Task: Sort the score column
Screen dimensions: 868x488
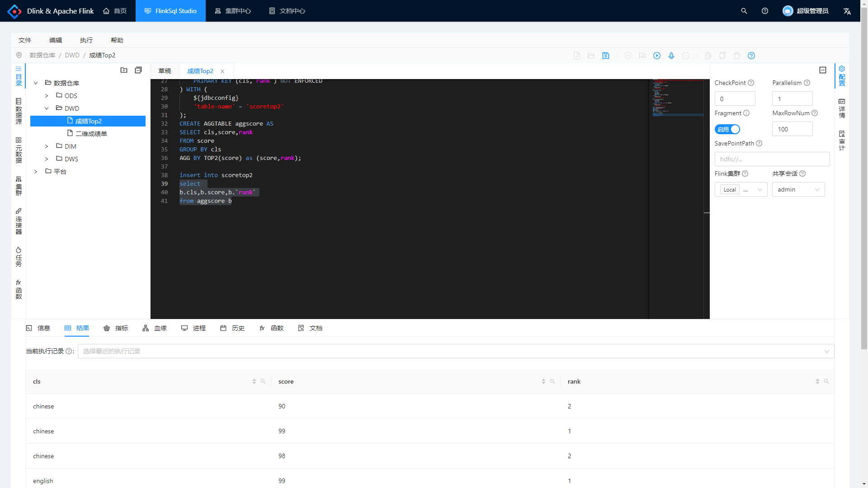Action: click(543, 382)
